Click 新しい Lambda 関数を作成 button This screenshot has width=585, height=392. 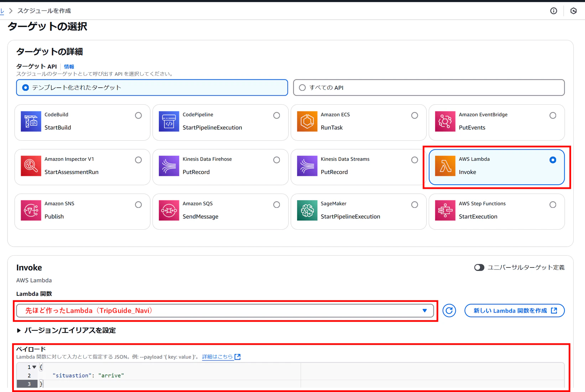coord(515,310)
